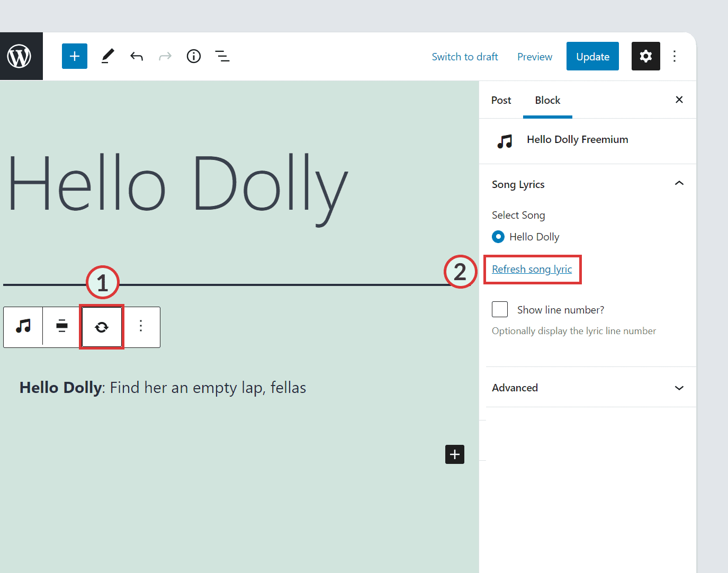Screen dimensions: 728x573
Task: Open the document details info icon
Action: point(194,56)
